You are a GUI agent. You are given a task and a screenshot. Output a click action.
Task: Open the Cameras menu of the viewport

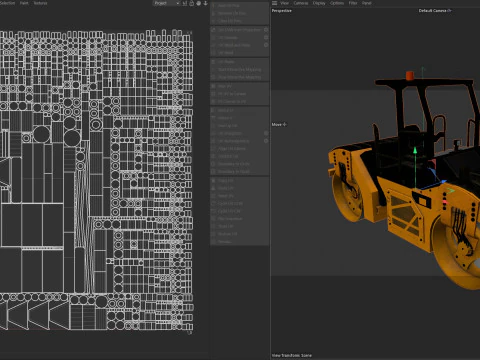301,3
